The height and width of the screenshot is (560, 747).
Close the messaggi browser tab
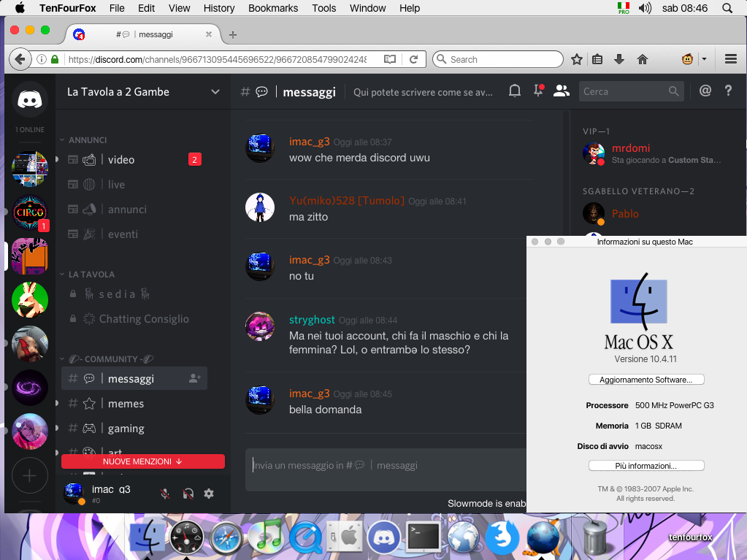click(x=208, y=34)
